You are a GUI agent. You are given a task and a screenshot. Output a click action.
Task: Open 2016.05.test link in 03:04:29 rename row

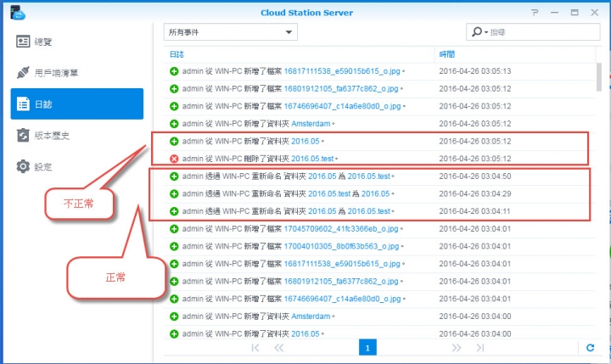click(329, 193)
